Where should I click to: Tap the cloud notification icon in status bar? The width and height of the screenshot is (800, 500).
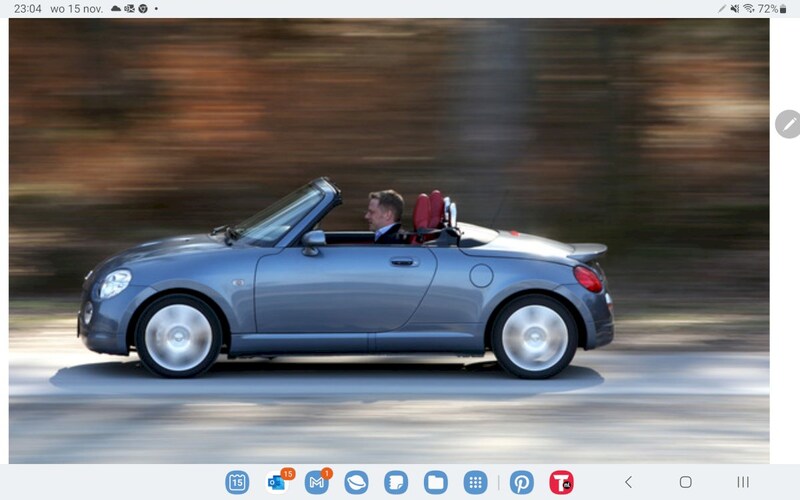coord(116,9)
